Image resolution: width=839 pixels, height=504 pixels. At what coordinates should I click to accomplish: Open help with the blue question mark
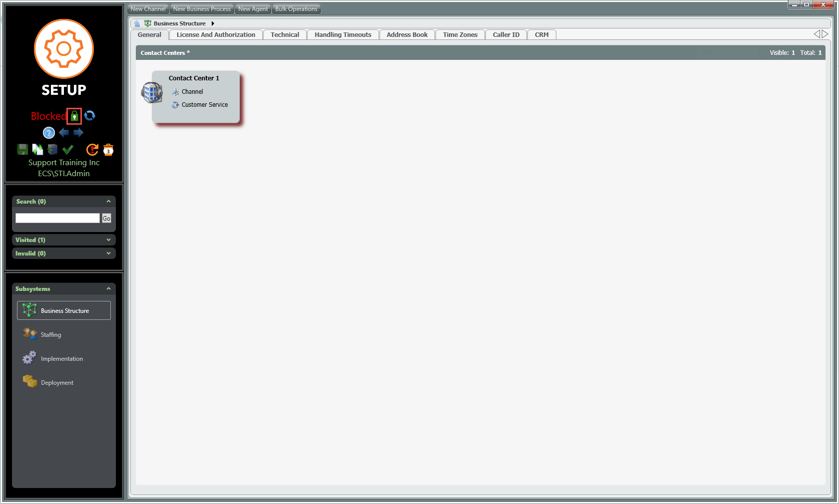[x=48, y=133]
